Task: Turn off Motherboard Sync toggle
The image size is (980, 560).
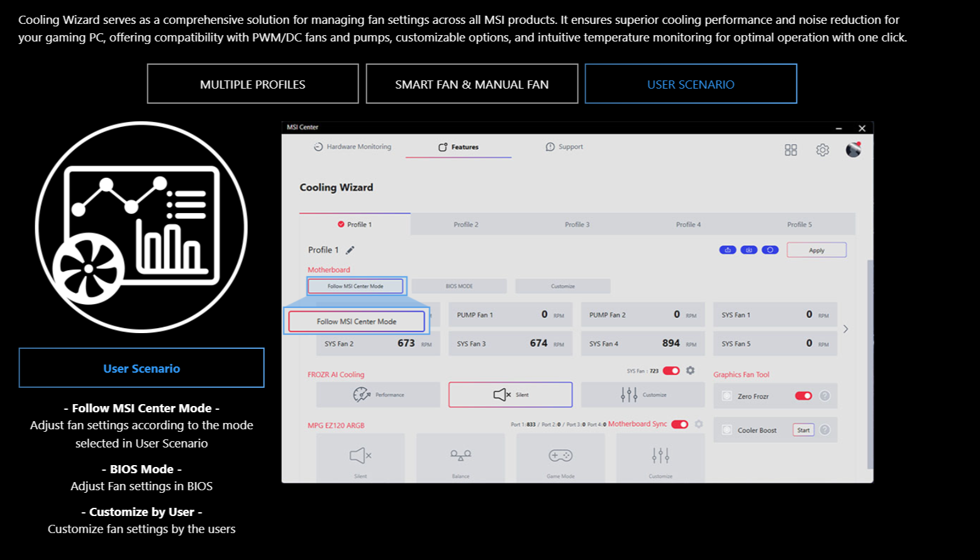Action: click(679, 424)
